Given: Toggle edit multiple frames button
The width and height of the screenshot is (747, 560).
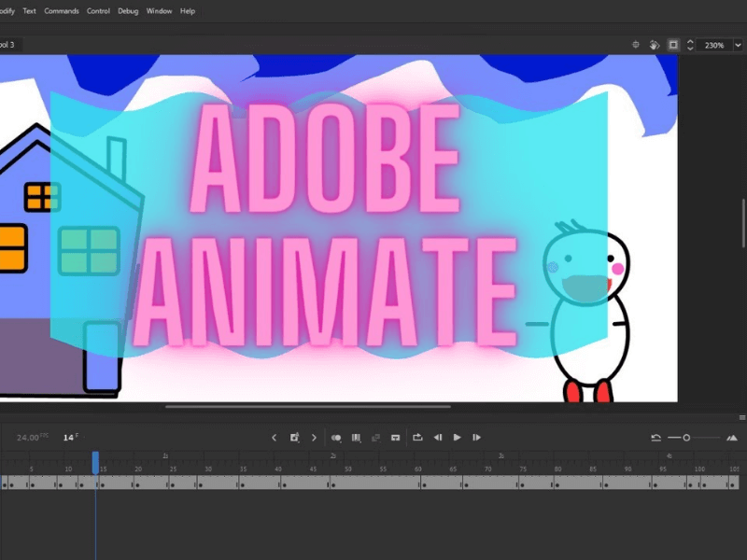Looking at the screenshot, I should (x=356, y=437).
